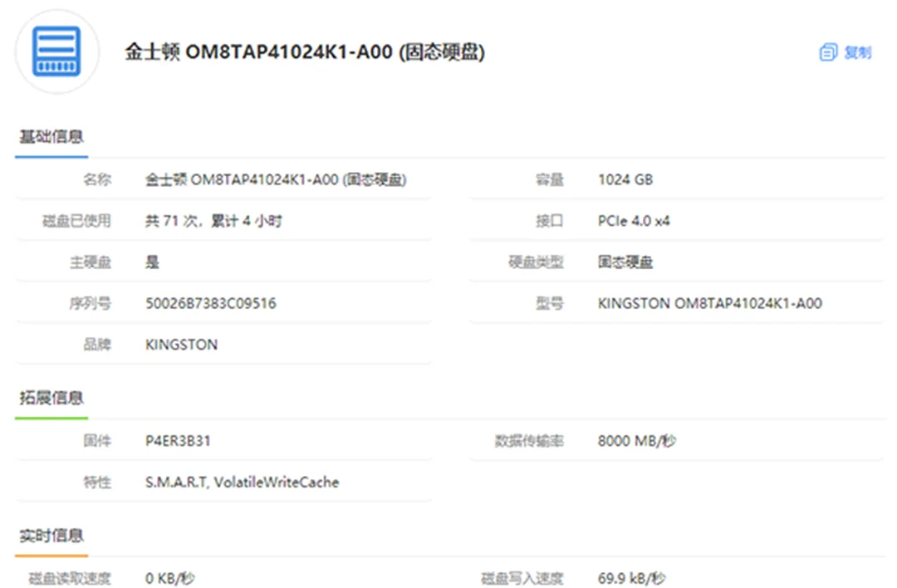Click the firmware value P4ER3B31
This screenshot has height=588, width=897.
pos(178,440)
